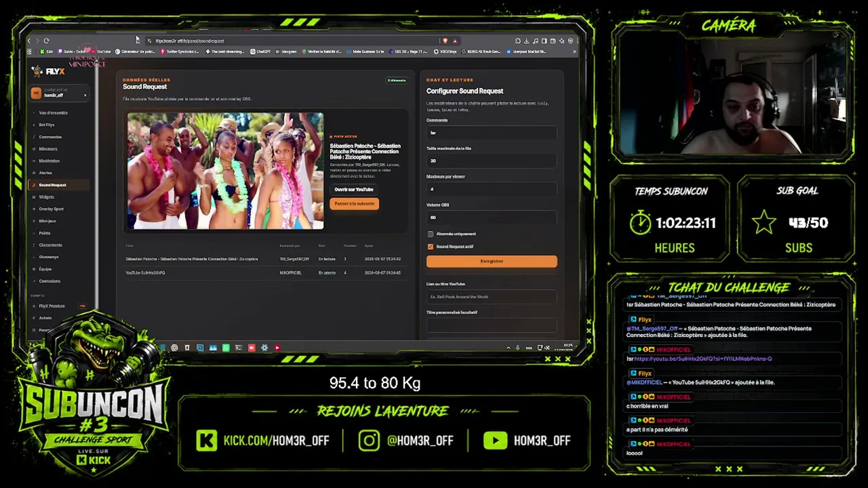Click the YouTube link in MIKOFFICIEL's chat message
The width and height of the screenshot is (868, 488).
pos(703,359)
